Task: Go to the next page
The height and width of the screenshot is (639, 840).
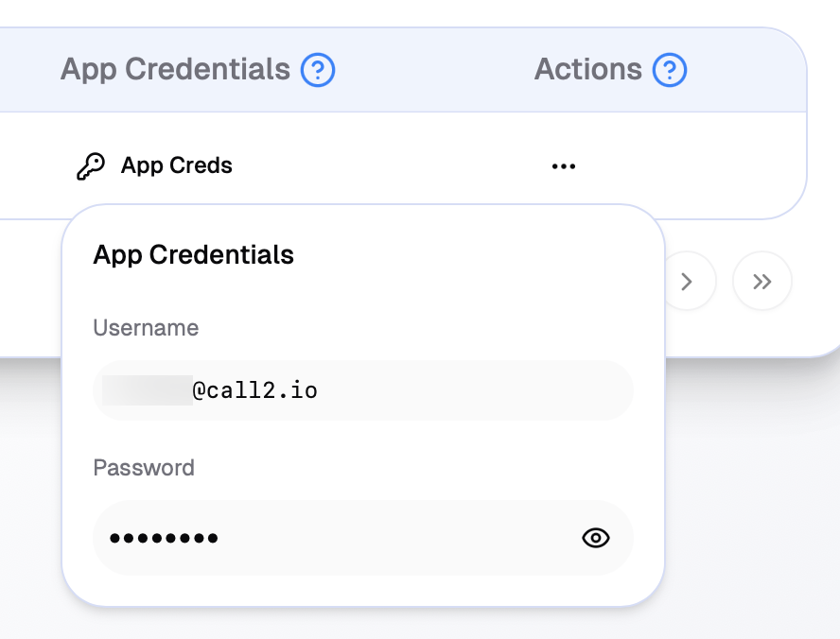Action: (688, 281)
